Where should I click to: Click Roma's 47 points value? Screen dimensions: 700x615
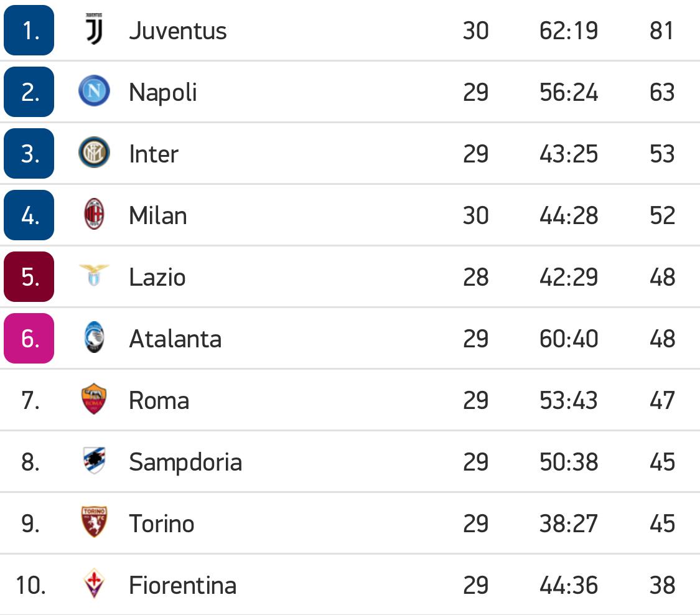pyautogui.click(x=662, y=400)
